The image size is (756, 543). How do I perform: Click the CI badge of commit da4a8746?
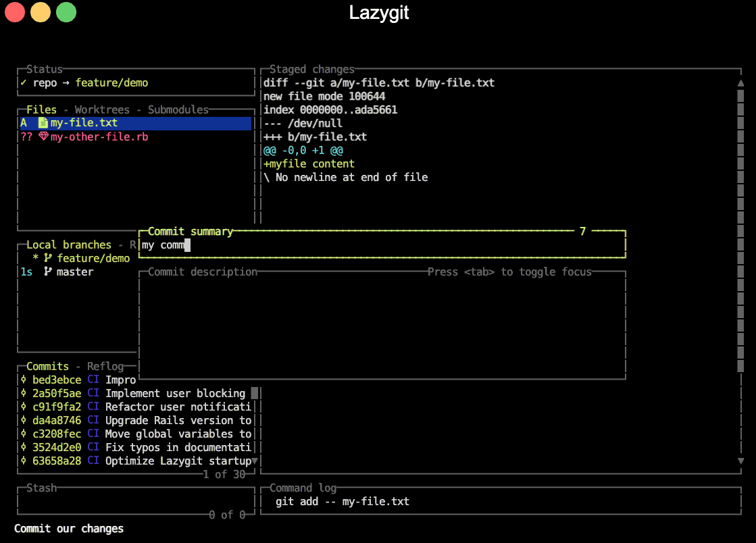[x=93, y=420]
